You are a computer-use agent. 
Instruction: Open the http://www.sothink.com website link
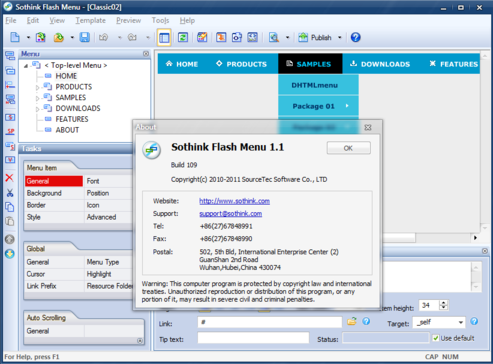click(x=234, y=201)
